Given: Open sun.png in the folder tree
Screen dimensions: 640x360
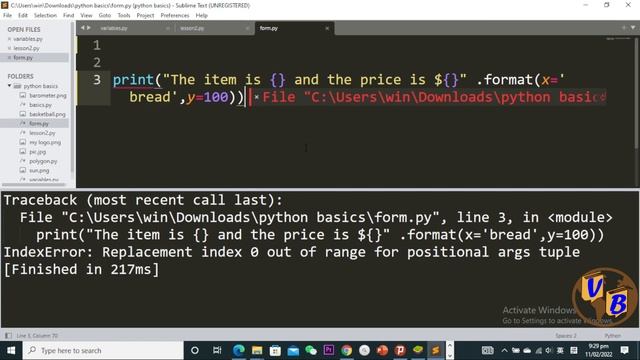Looking at the screenshot, I should click(x=39, y=171).
